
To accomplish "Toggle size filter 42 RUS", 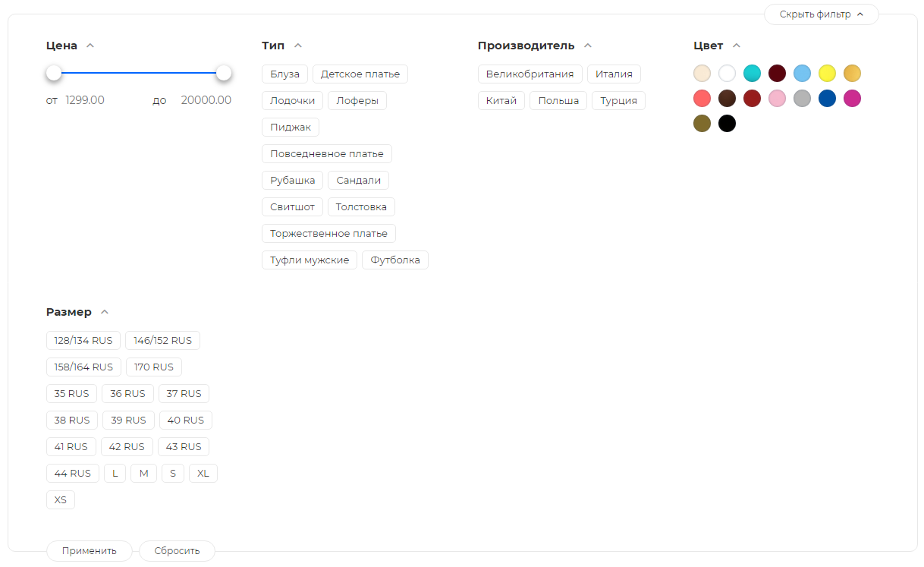I will point(127,447).
